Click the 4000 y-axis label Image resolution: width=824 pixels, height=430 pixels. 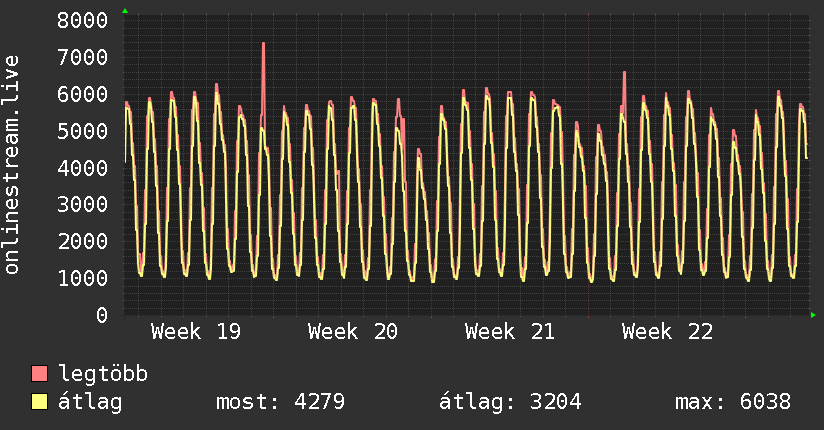(x=83, y=168)
